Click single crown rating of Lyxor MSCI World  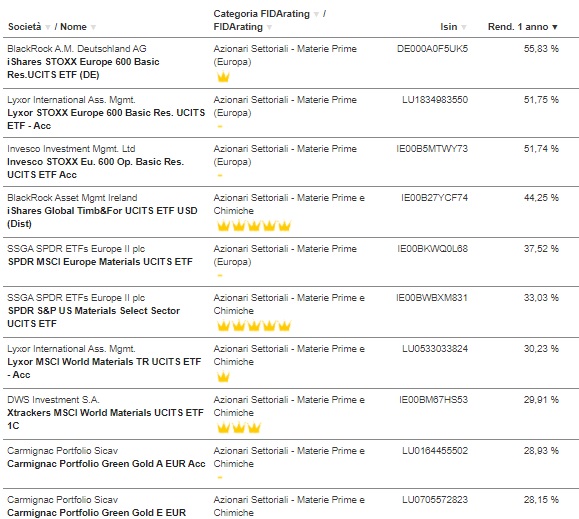(223, 377)
